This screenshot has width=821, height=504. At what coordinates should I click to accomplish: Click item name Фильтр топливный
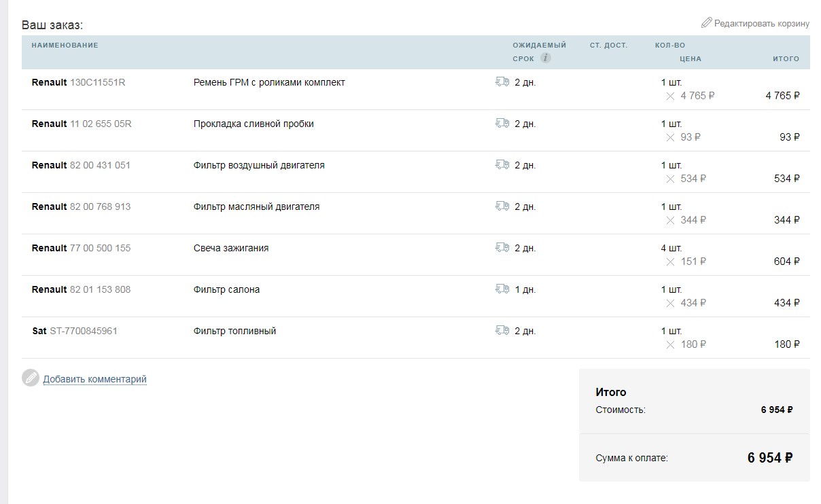tap(234, 331)
